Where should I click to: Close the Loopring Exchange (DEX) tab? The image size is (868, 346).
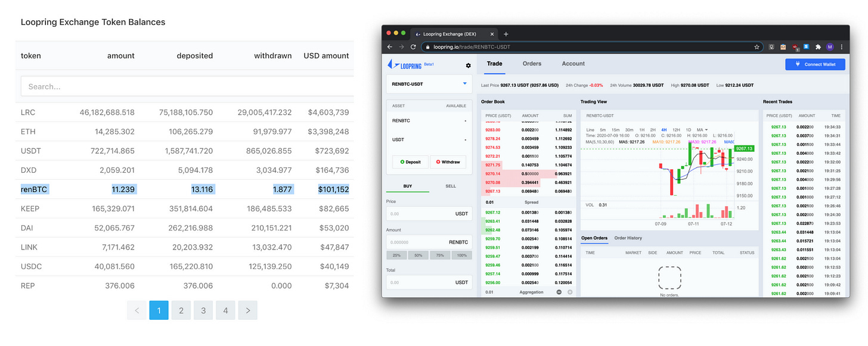coord(491,34)
